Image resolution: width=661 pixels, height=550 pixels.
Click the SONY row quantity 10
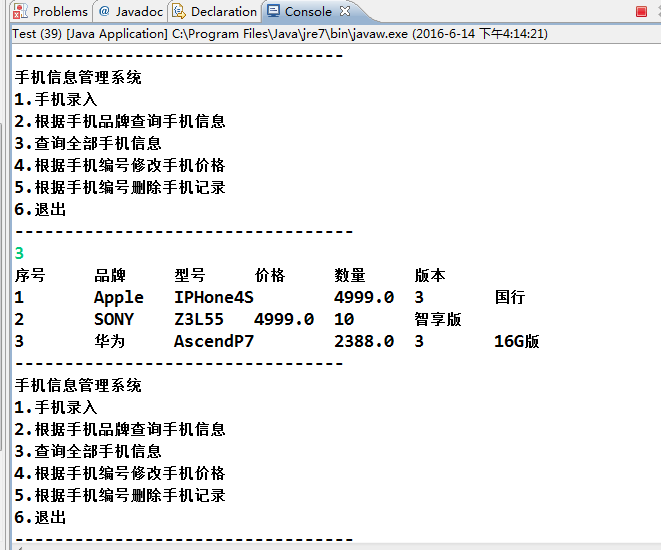(x=344, y=319)
